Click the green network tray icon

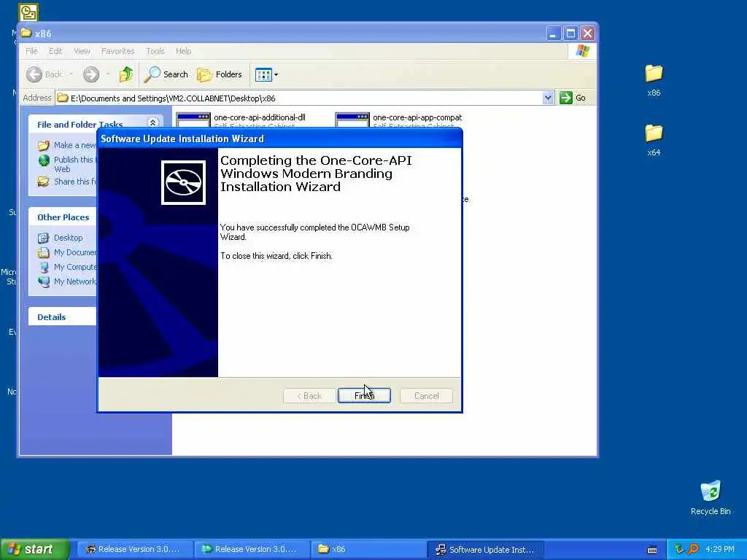(679, 549)
